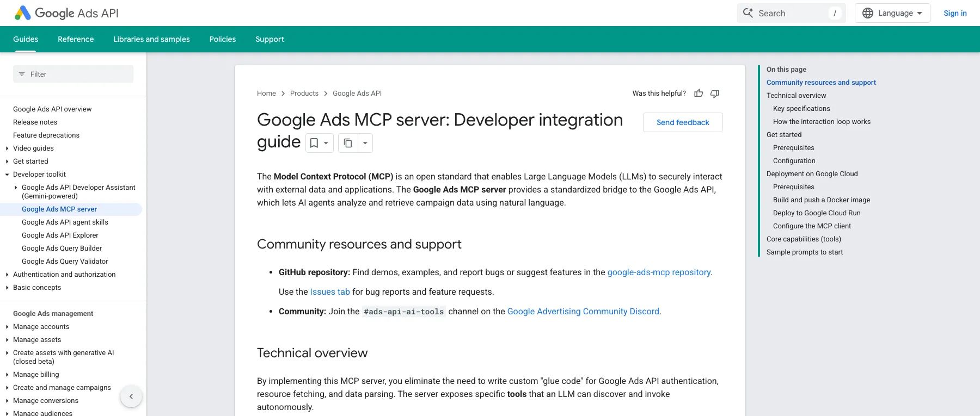980x416 pixels.
Task: Open the dropdown arrow next to copy icon
Action: click(x=365, y=143)
